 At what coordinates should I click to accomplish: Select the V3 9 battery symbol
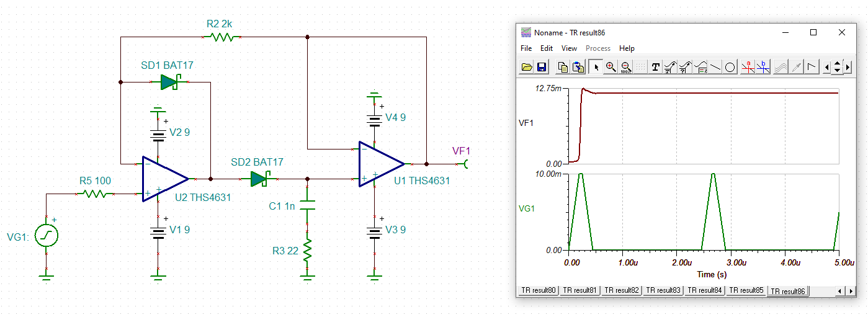(374, 233)
